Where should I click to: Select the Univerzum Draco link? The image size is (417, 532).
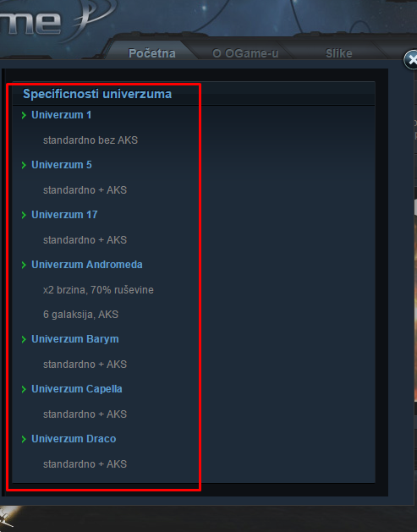(x=74, y=439)
